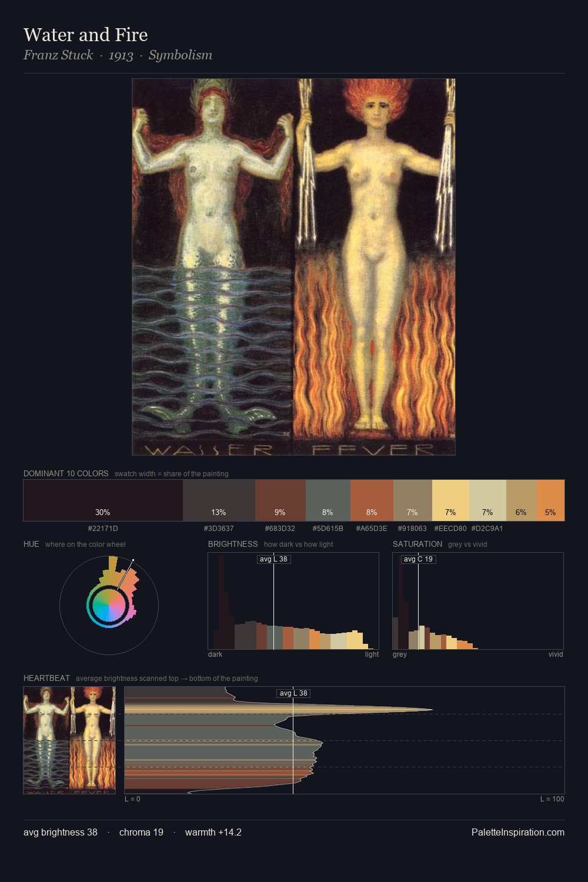Click 'avg brightness 38' in the footer
The image size is (588, 882).
click(x=61, y=833)
